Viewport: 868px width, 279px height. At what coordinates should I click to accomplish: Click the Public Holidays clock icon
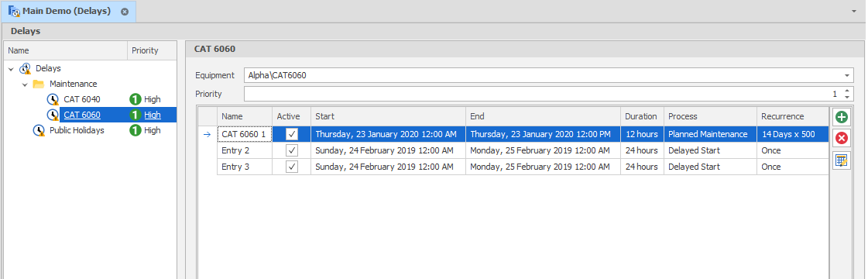[39, 131]
